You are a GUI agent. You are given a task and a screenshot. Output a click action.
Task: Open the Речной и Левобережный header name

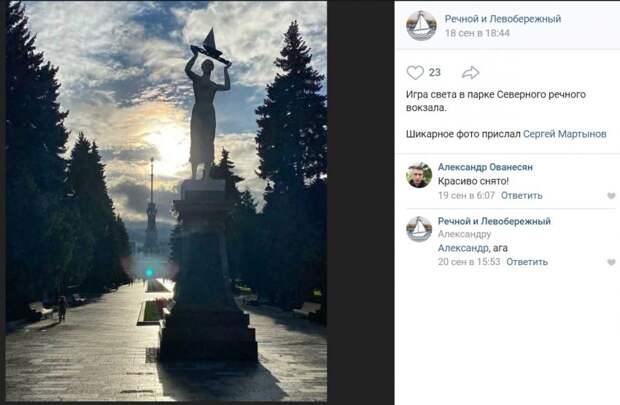[503, 19]
